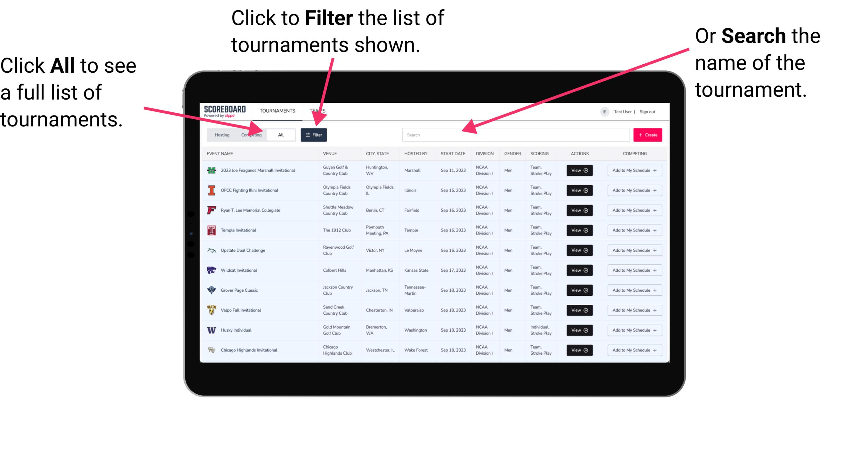Click the Wake Forest team logo icon

coord(211,350)
